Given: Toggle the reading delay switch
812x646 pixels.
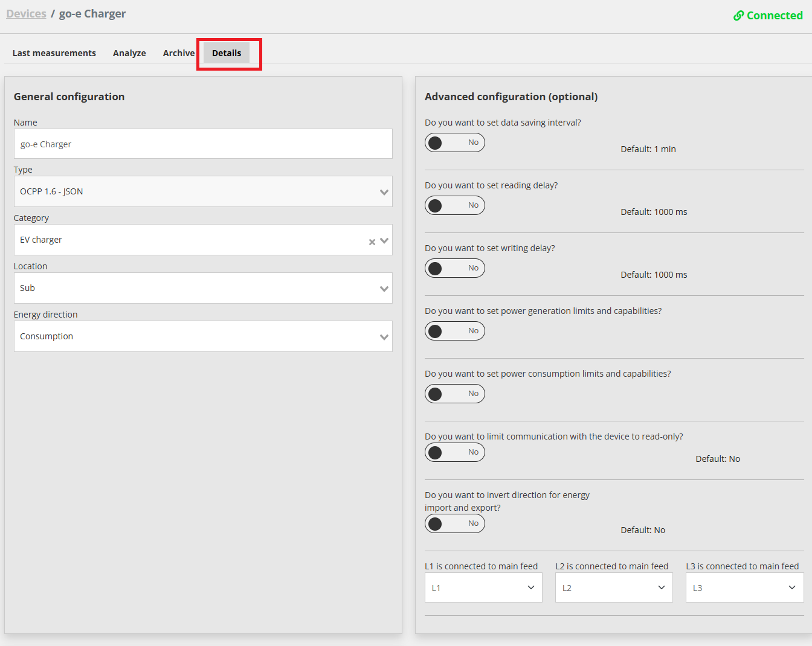Looking at the screenshot, I should pyautogui.click(x=455, y=205).
